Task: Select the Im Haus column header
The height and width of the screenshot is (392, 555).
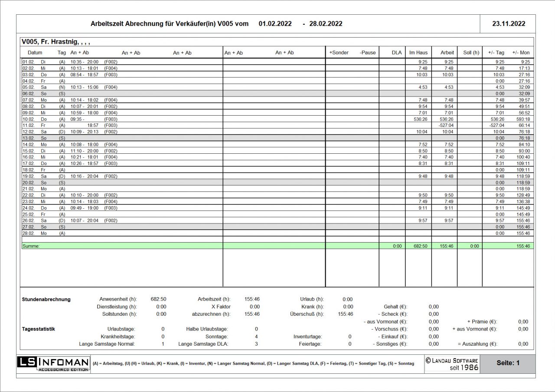Action: coord(418,52)
